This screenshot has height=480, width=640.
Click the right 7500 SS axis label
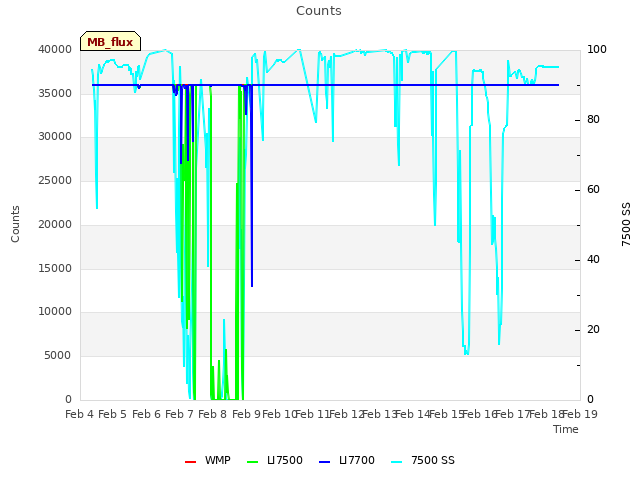[626, 224]
